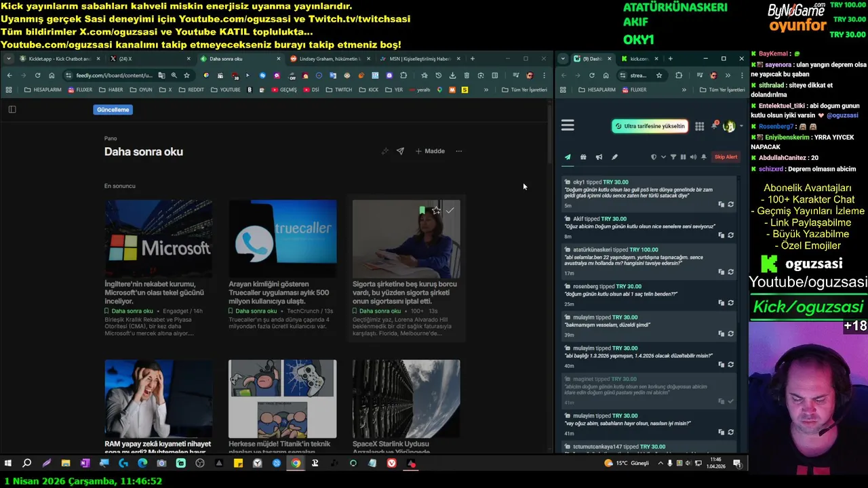Switch to the kick.com tab in right browser
The width and height of the screenshot is (868, 488).
click(638, 59)
